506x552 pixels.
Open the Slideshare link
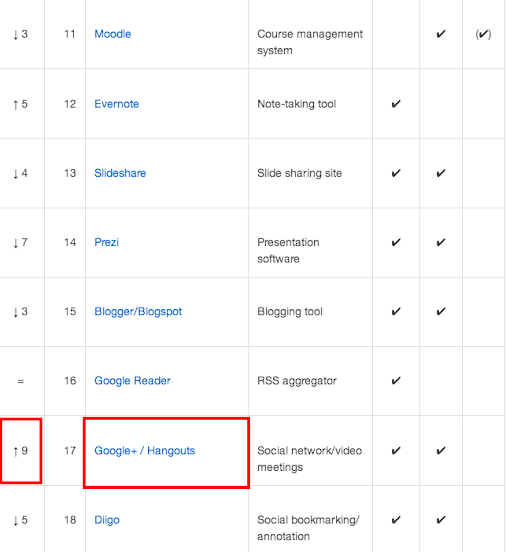point(120,173)
